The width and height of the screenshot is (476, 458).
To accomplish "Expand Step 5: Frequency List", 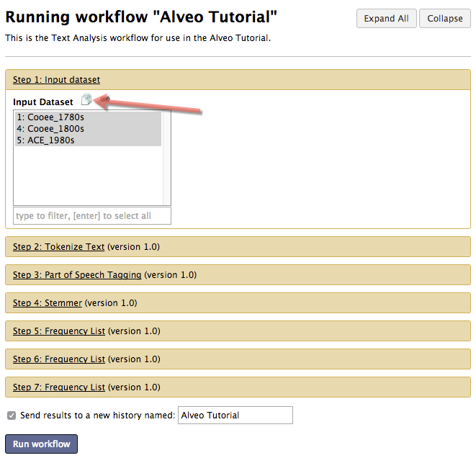I will [59, 331].
